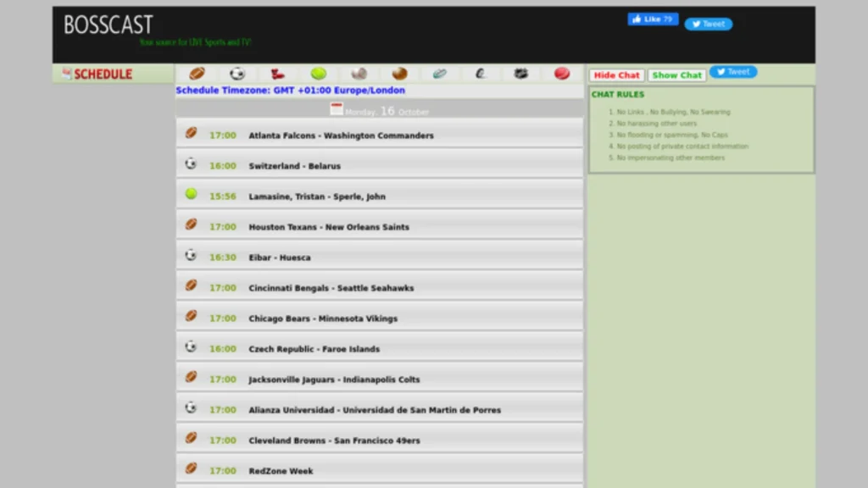Click the calendar icon above the schedule
The image size is (868, 488).
click(336, 108)
